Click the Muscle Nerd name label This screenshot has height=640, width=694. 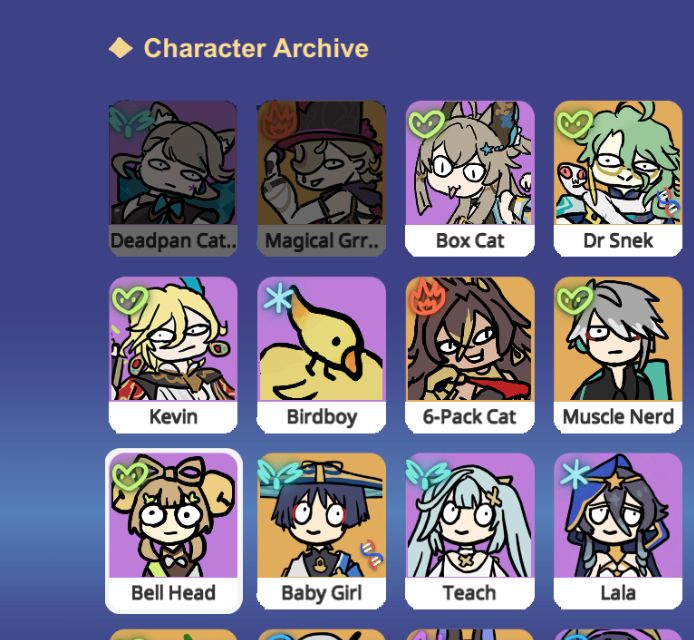coord(618,416)
